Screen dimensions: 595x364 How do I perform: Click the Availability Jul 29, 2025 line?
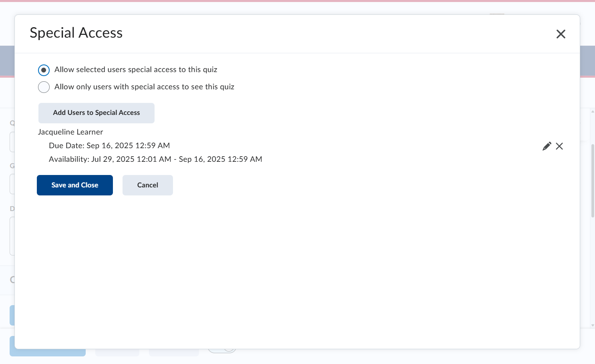155,159
